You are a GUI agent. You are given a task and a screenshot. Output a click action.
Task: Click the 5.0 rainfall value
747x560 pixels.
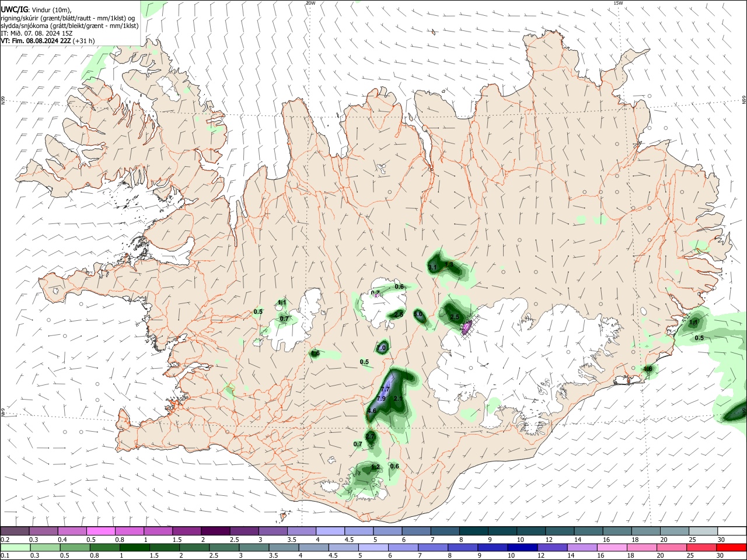tap(418, 314)
